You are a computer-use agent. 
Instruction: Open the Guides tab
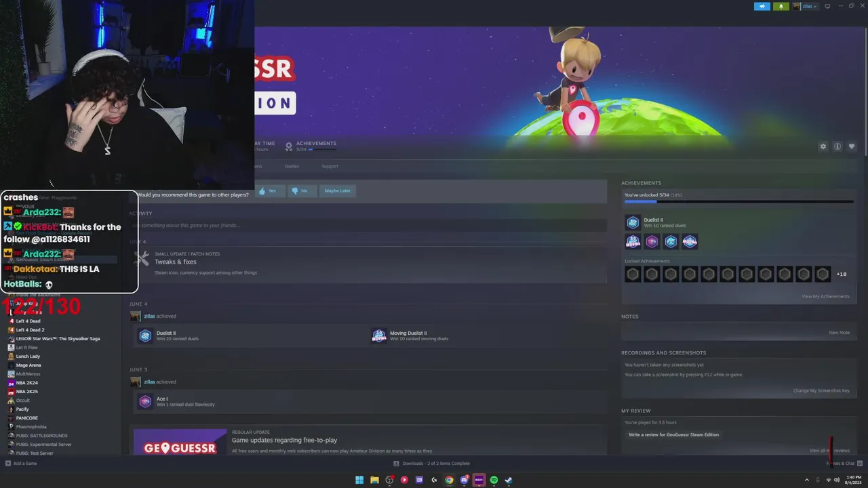(x=292, y=166)
